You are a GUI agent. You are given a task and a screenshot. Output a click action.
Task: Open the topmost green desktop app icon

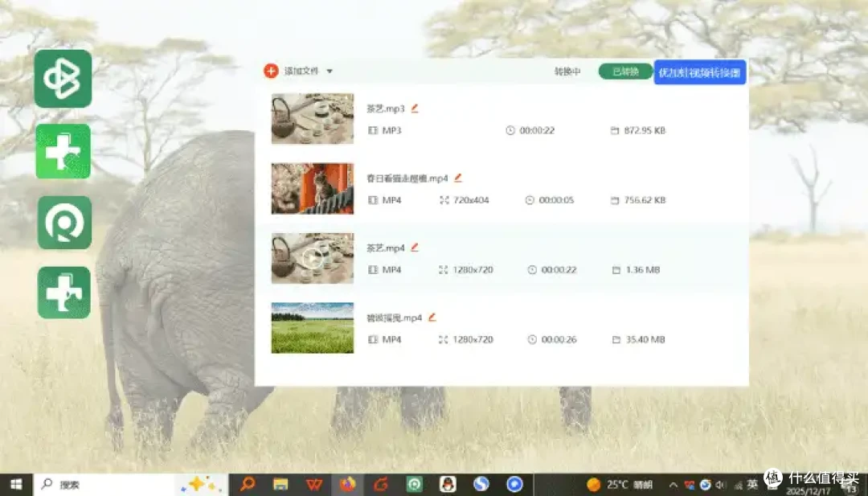(x=63, y=79)
